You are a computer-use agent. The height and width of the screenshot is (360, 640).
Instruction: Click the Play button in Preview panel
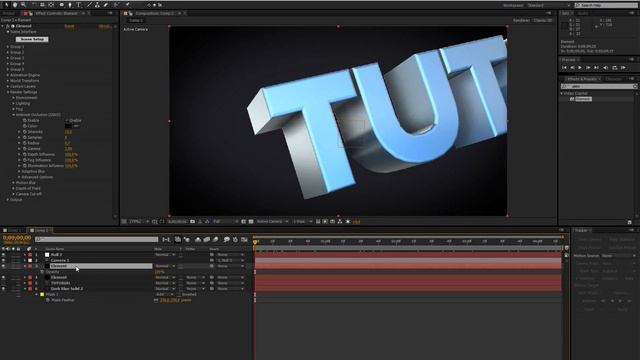pyautogui.click(x=580, y=67)
